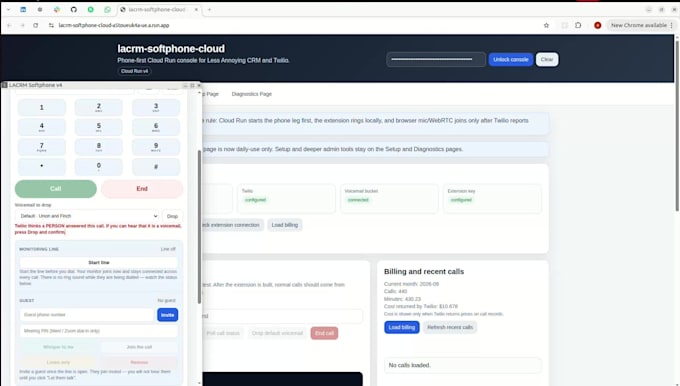Screen dimensions: 680x386
Task: Open the gray pinned tab next to LinkedIn
Action: pos(40,9)
